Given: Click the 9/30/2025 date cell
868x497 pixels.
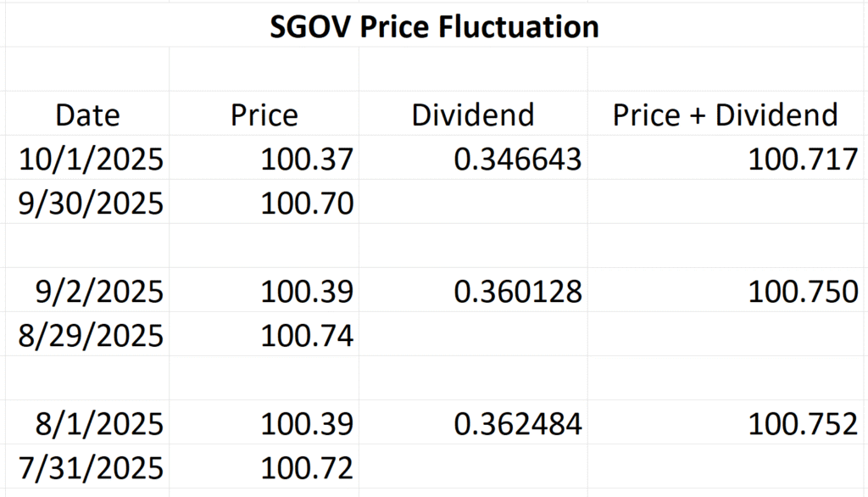Looking at the screenshot, I should (91, 203).
